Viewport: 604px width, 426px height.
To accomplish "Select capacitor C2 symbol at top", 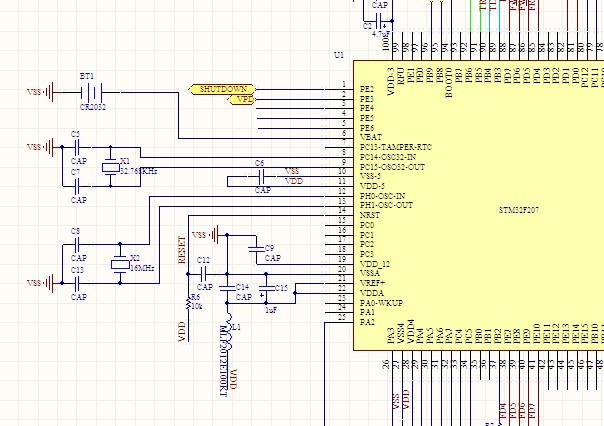I will (x=379, y=21).
